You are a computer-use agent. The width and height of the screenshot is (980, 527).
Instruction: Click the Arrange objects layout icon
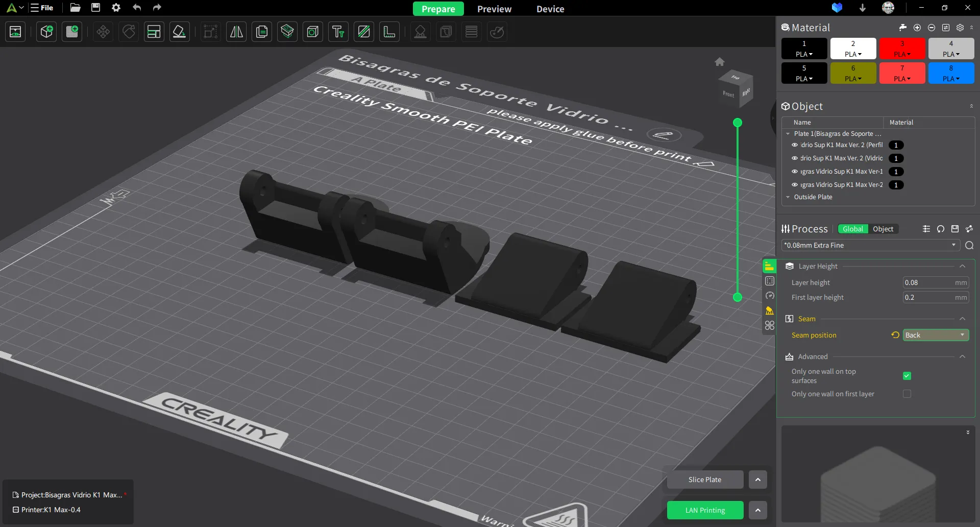pyautogui.click(x=154, y=32)
